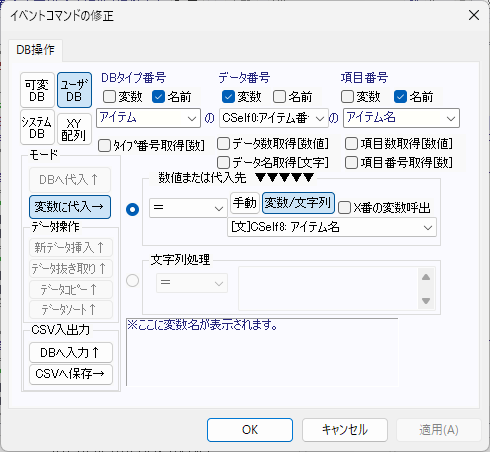Select the システムDB database type button
This screenshot has width=490, height=452.
(37, 127)
